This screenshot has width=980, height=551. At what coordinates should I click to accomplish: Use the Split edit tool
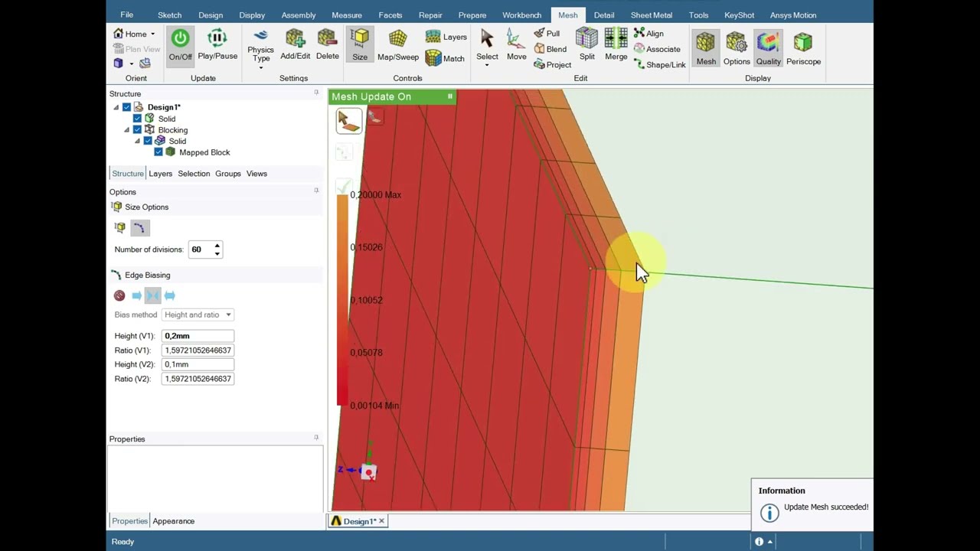click(587, 45)
